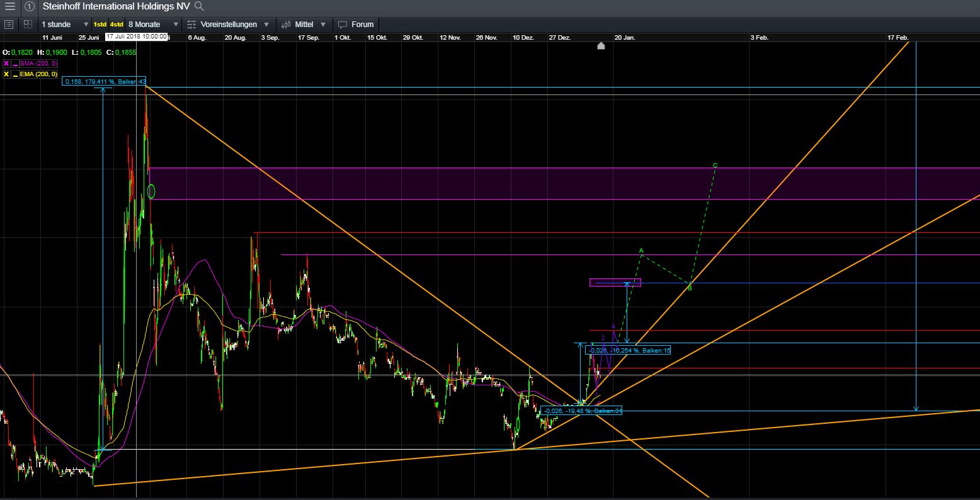Image resolution: width=980 pixels, height=500 pixels.
Task: Select the small magenta target rectangle drawing
Action: coord(615,283)
